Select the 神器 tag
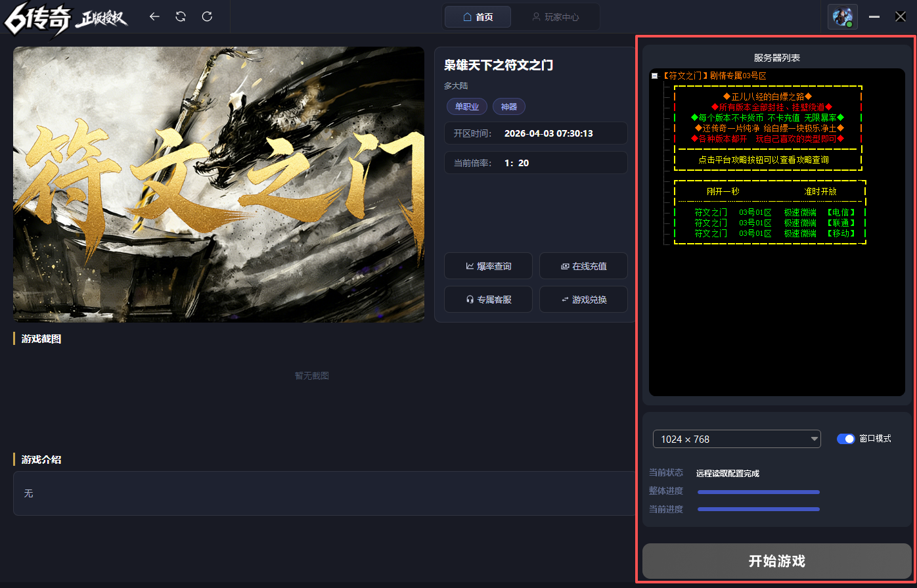 point(509,107)
